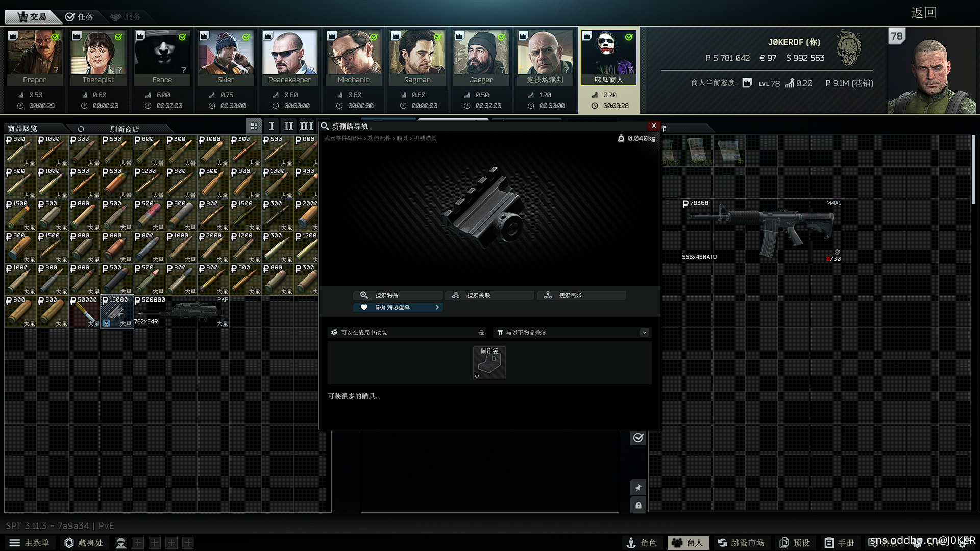Open the Skier trader
Viewport: 980px width, 551px height.
click(226, 57)
